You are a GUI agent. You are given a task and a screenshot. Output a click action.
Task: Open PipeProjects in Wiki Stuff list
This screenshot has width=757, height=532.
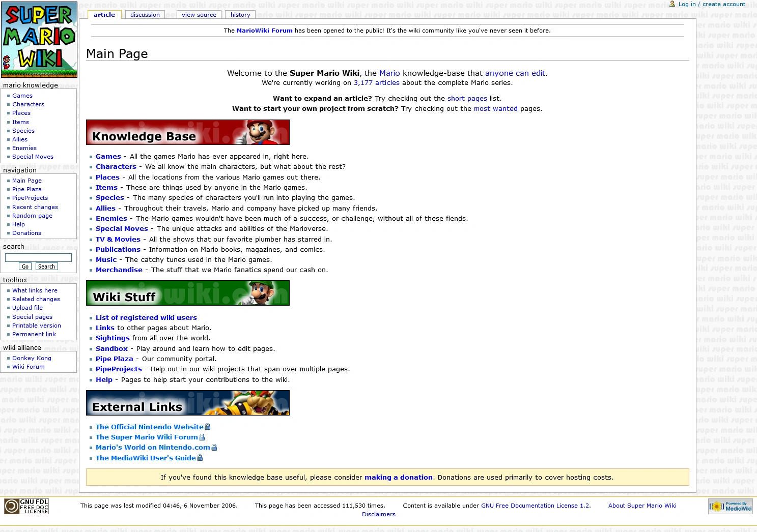[x=119, y=369]
